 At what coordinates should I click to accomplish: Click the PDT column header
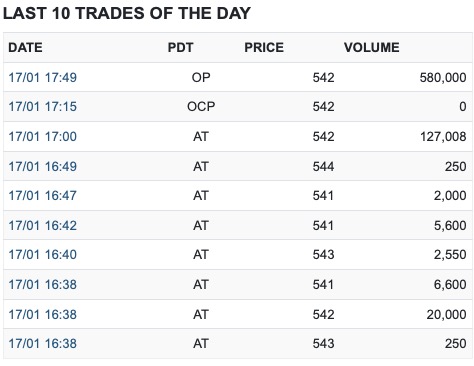pyautogui.click(x=180, y=48)
